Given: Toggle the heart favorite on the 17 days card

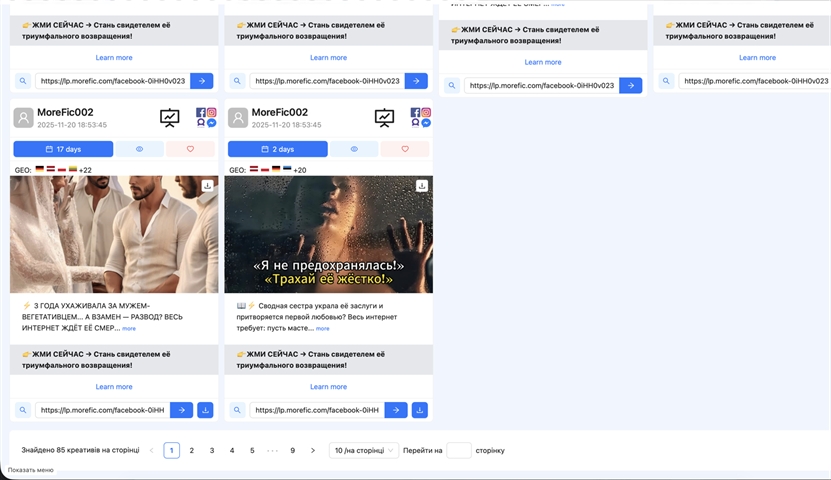Looking at the screenshot, I should pyautogui.click(x=191, y=149).
